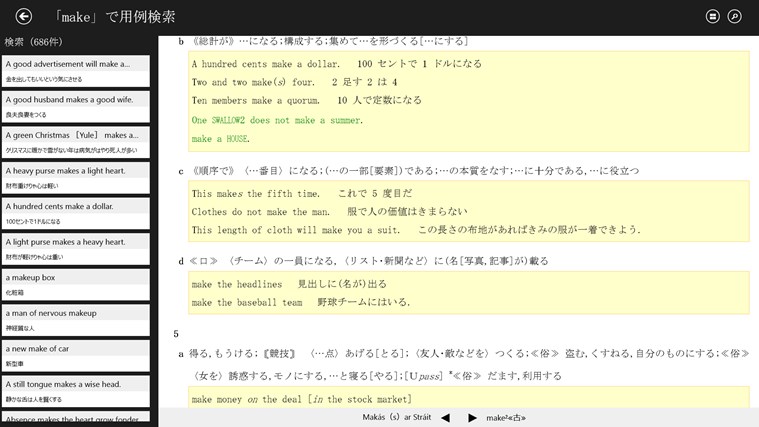Click green 'One SWALLOW2 does not make a summer' link
This screenshot has width=759, height=427.
(x=274, y=119)
